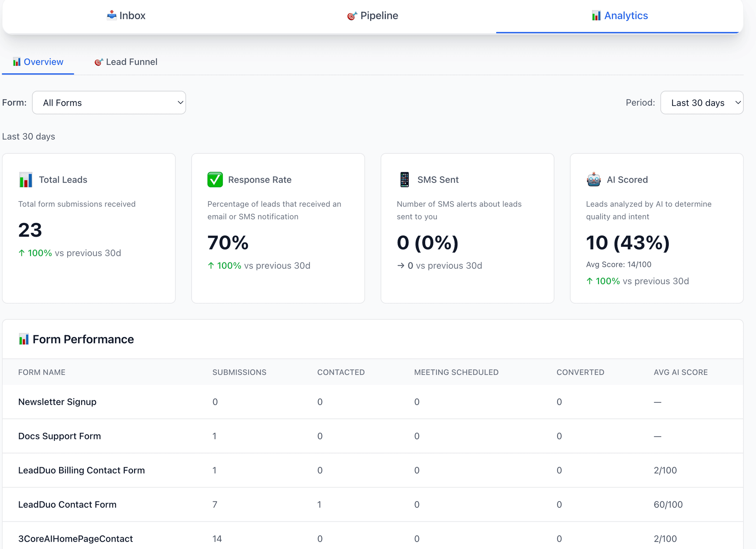756x549 pixels.
Task: Click the phone icon on SMS Sent card
Action: pos(405,180)
